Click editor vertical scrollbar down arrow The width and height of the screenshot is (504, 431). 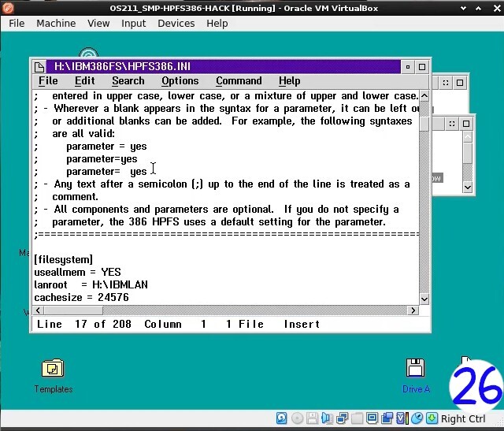coord(424,299)
